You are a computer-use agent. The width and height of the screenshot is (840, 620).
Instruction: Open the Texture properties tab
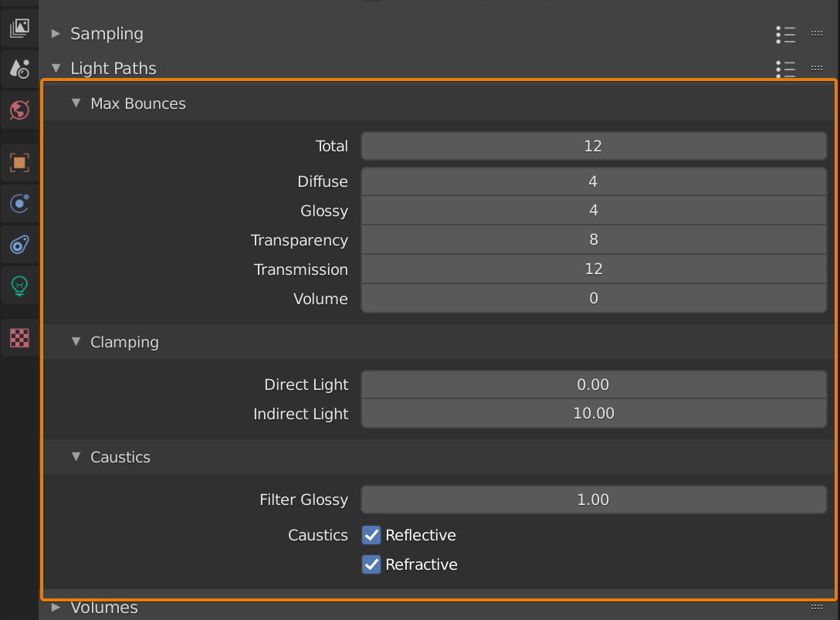click(19, 337)
